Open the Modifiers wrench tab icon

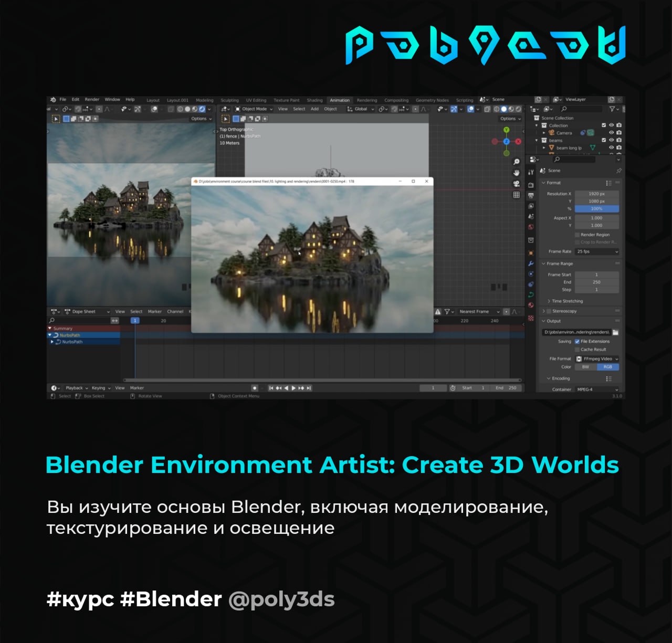(531, 263)
